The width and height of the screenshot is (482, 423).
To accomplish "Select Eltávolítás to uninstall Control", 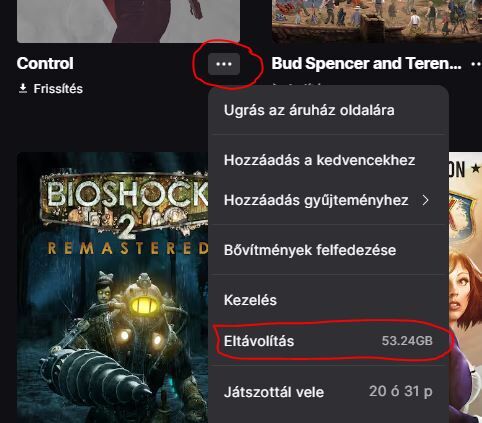I will coord(328,341).
